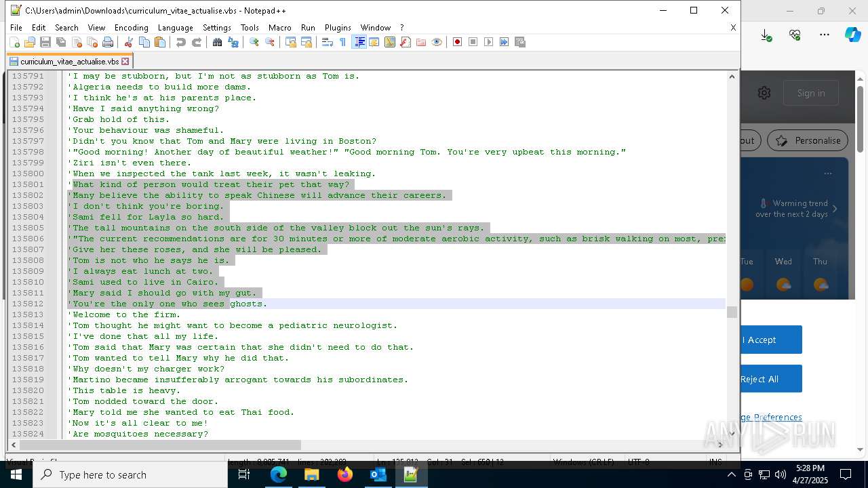The image size is (868, 488).
Task: Open the Tools menu
Action: coord(250,28)
